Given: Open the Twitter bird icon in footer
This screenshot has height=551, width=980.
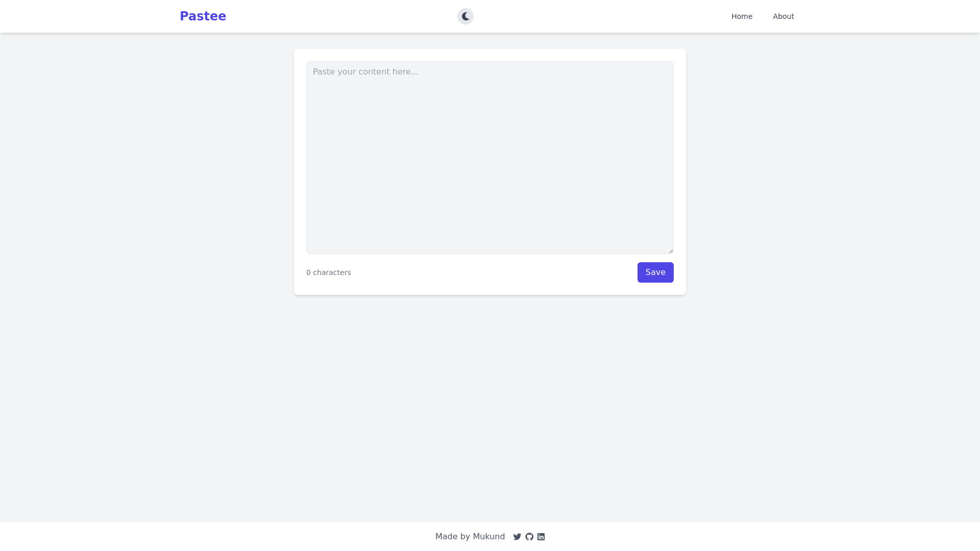Looking at the screenshot, I should [x=517, y=536].
